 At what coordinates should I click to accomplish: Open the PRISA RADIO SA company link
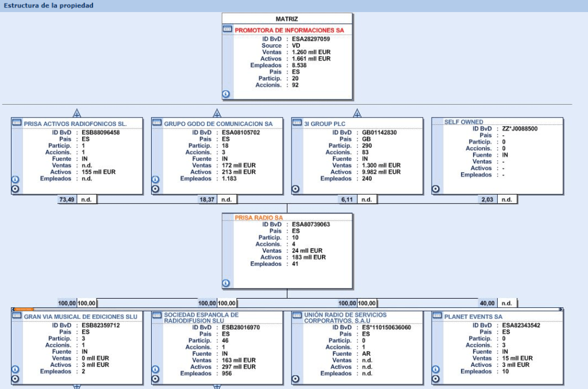(x=259, y=218)
